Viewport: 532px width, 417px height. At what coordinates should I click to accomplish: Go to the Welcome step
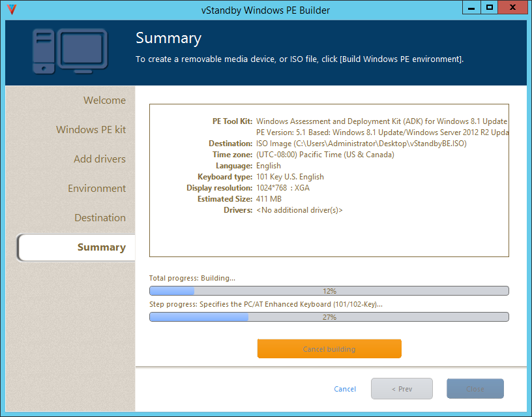tap(104, 100)
